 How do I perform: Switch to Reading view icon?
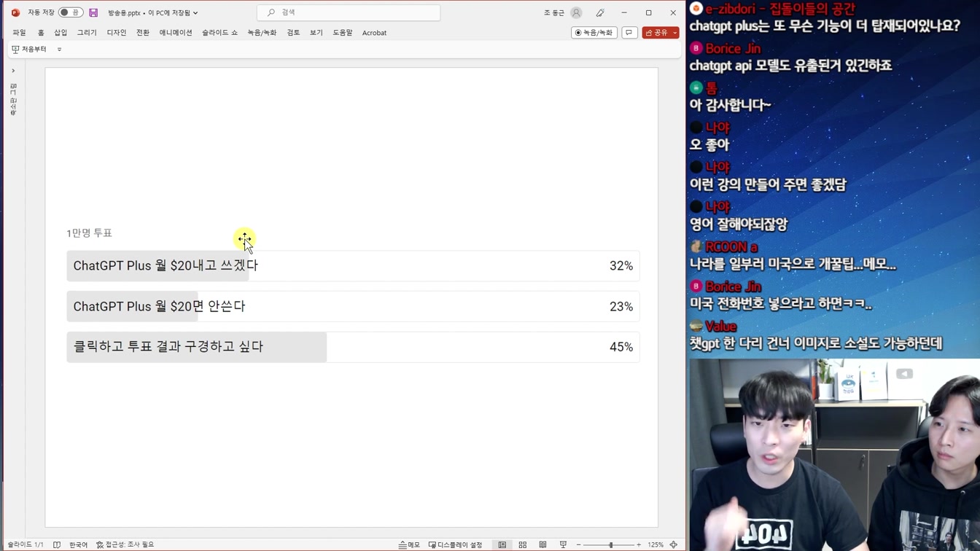coord(542,544)
